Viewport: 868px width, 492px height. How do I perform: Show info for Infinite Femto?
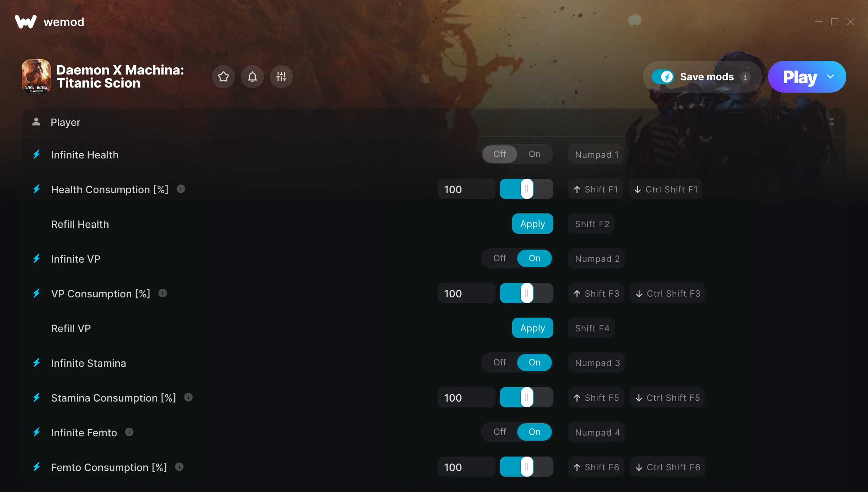(129, 432)
